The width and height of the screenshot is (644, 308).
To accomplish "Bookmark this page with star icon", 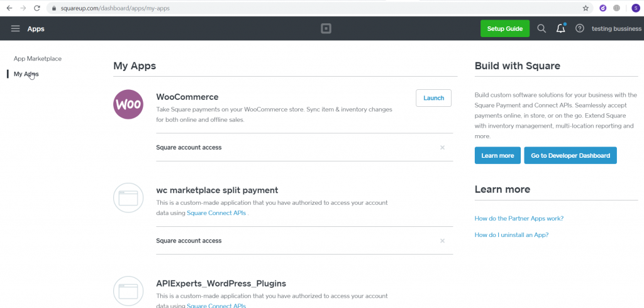I will click(x=586, y=8).
